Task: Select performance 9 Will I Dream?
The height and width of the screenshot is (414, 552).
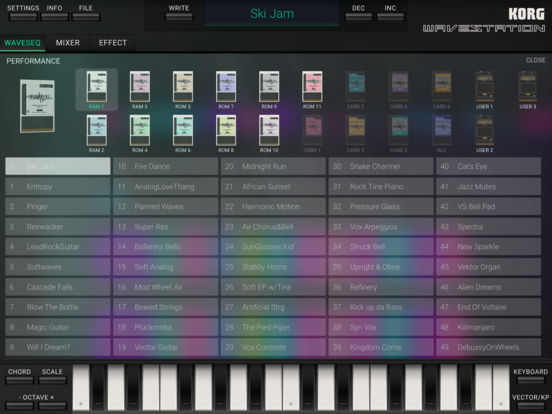Action: click(58, 347)
